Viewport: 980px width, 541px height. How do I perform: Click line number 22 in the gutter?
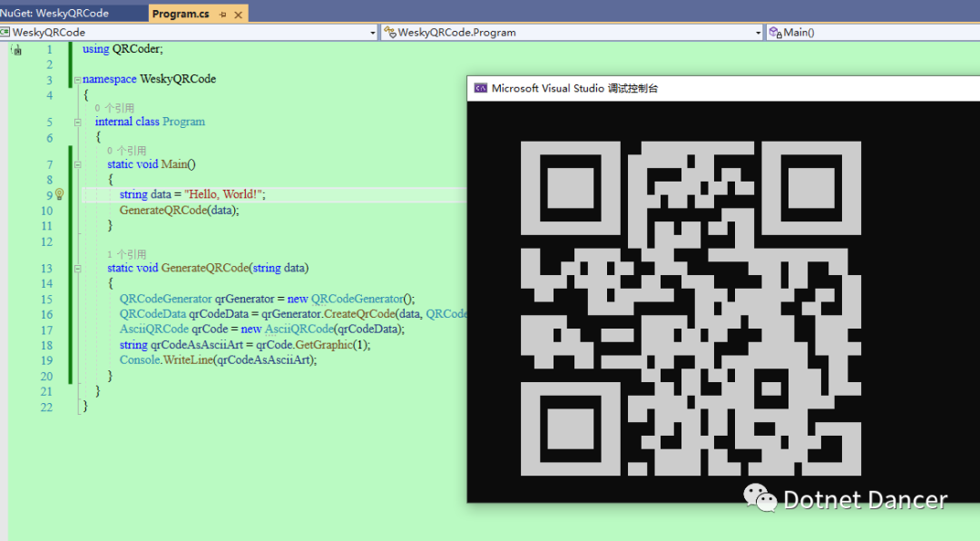click(x=47, y=408)
